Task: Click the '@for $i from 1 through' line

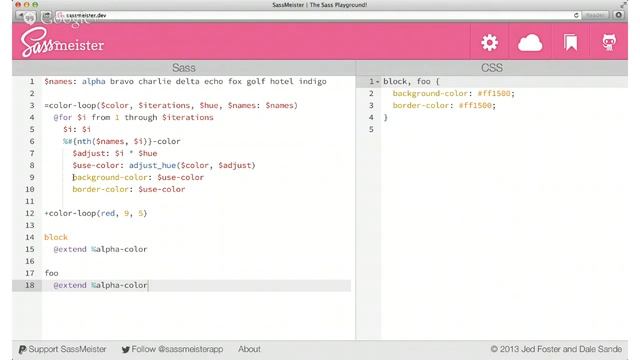Action: (133, 117)
